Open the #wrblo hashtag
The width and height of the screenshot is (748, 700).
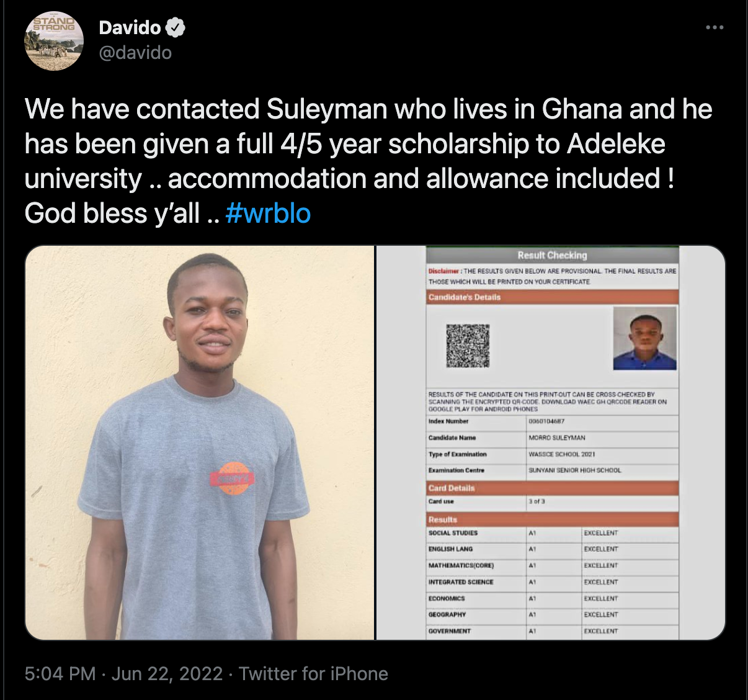(x=268, y=213)
